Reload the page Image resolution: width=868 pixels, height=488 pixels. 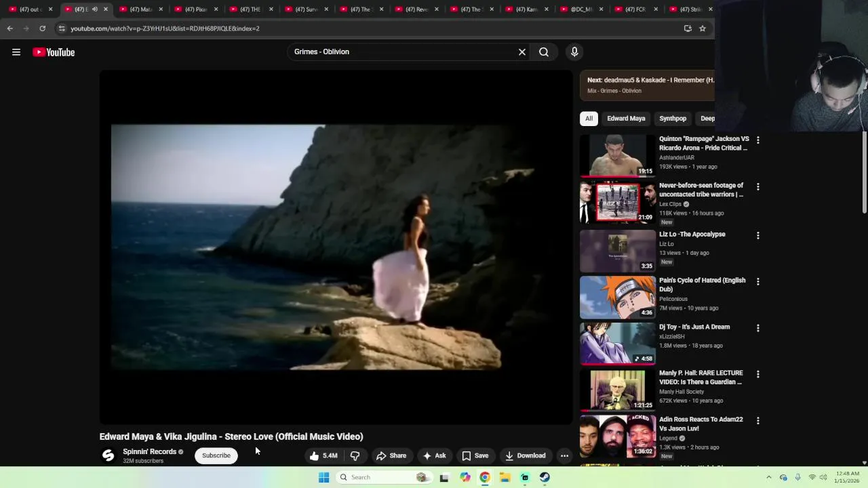pos(42,28)
